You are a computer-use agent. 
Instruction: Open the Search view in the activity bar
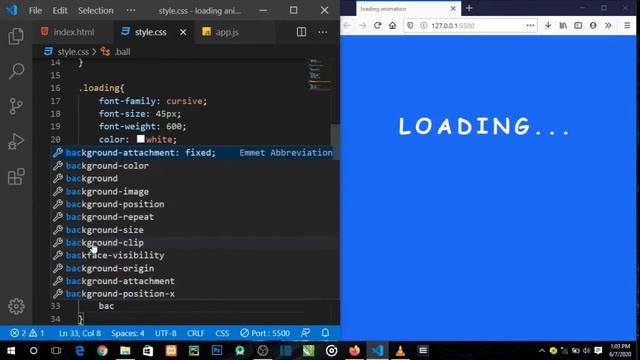(x=16, y=71)
